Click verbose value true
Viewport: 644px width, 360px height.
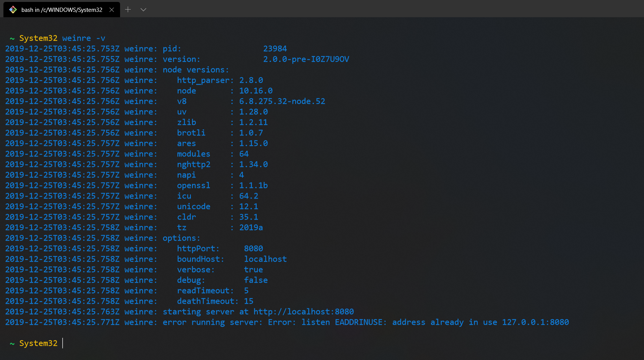click(x=254, y=270)
